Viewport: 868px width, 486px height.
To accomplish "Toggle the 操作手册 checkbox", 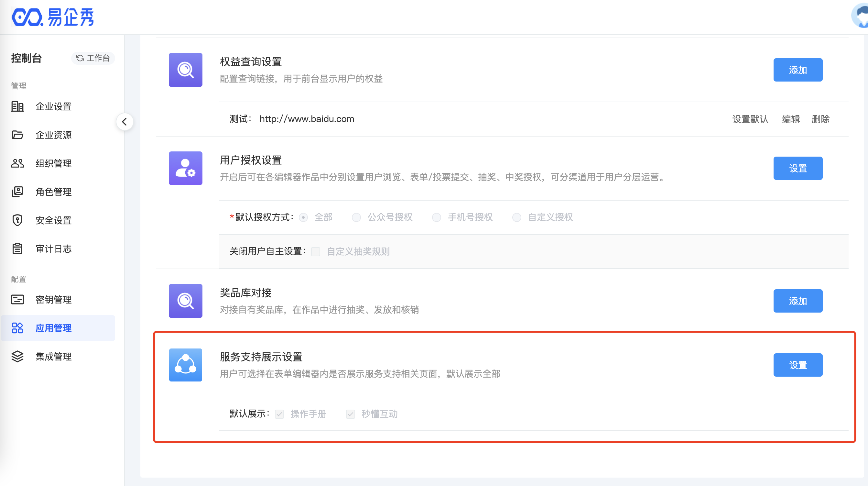I will tap(279, 414).
